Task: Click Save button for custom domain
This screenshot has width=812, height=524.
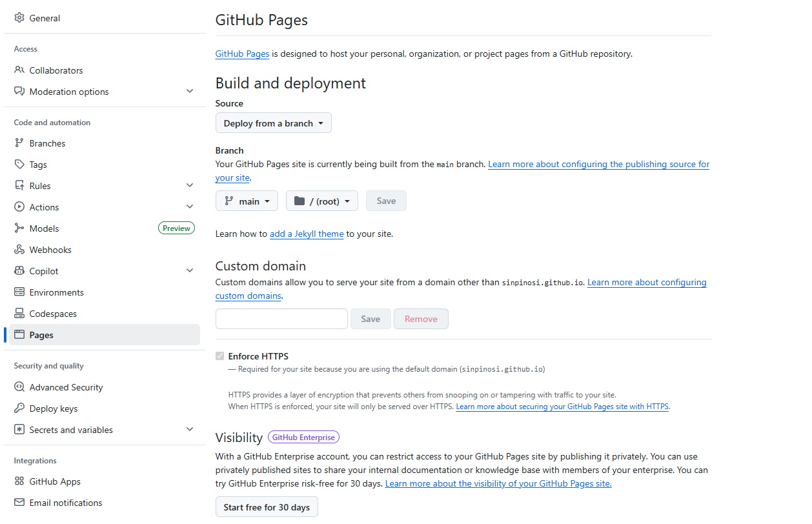Action: (370, 319)
